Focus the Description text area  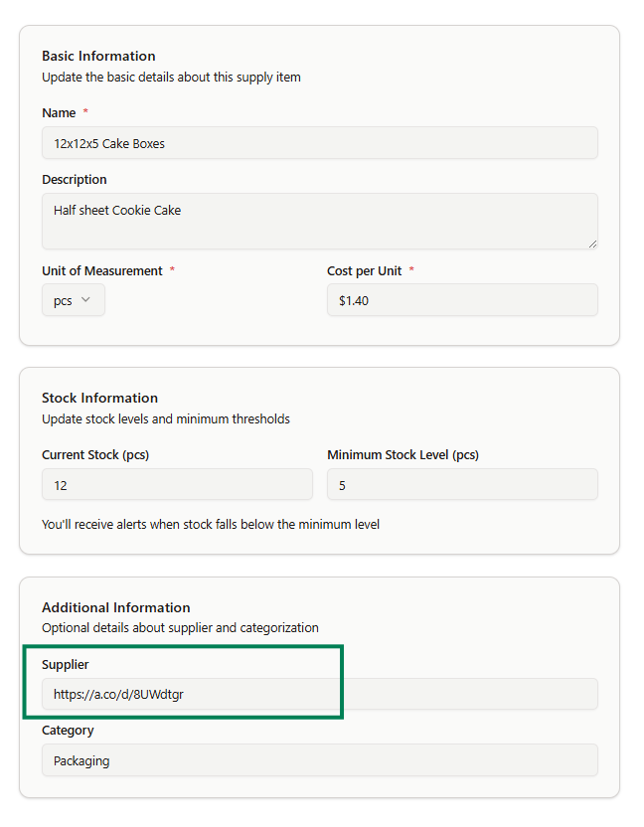pyautogui.click(x=319, y=221)
